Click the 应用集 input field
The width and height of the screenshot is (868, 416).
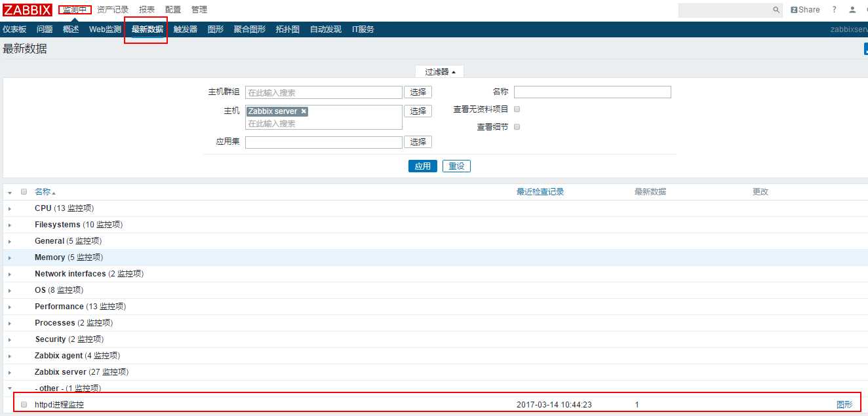[x=324, y=142]
